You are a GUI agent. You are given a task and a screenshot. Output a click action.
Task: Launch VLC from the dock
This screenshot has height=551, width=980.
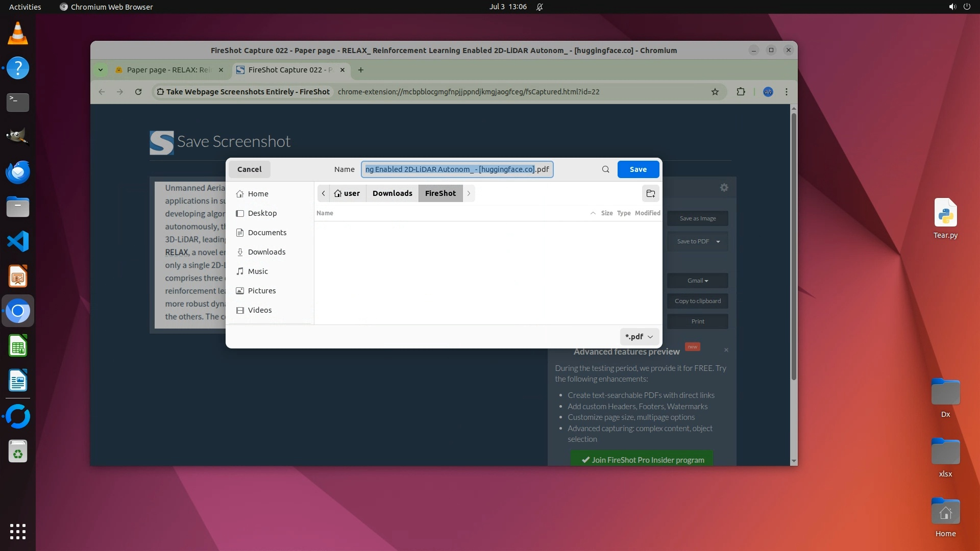(x=18, y=34)
